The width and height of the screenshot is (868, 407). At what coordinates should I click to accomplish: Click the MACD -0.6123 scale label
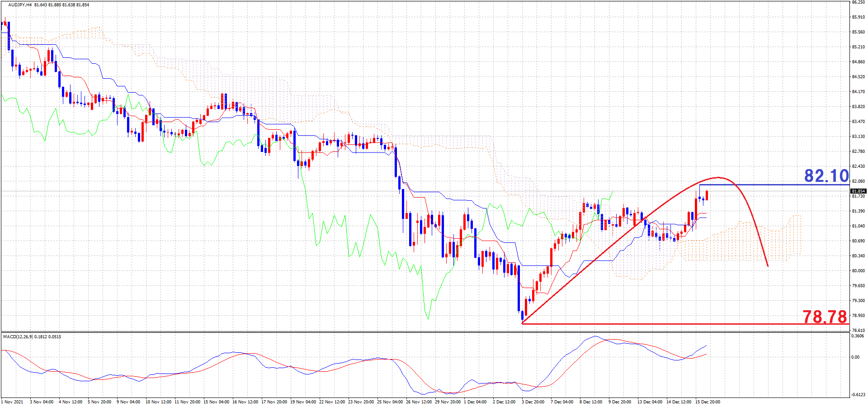858,395
